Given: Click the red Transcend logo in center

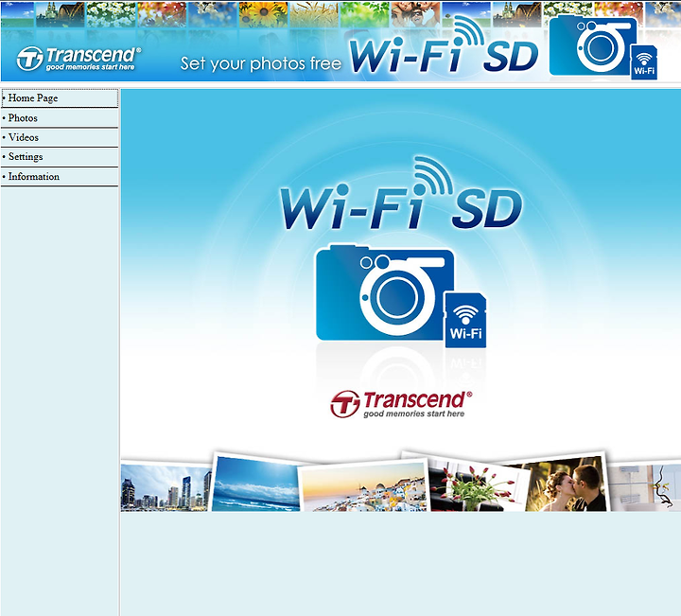Looking at the screenshot, I should (401, 404).
